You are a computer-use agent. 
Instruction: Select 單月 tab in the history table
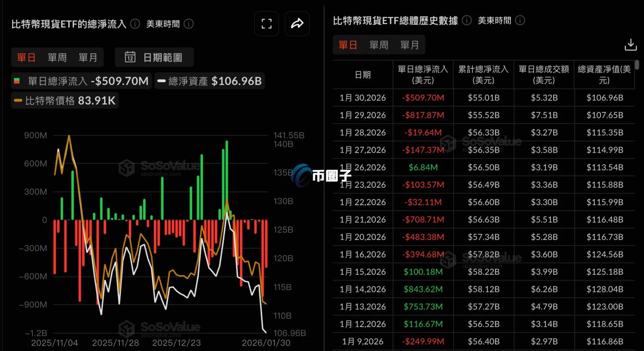[410, 45]
